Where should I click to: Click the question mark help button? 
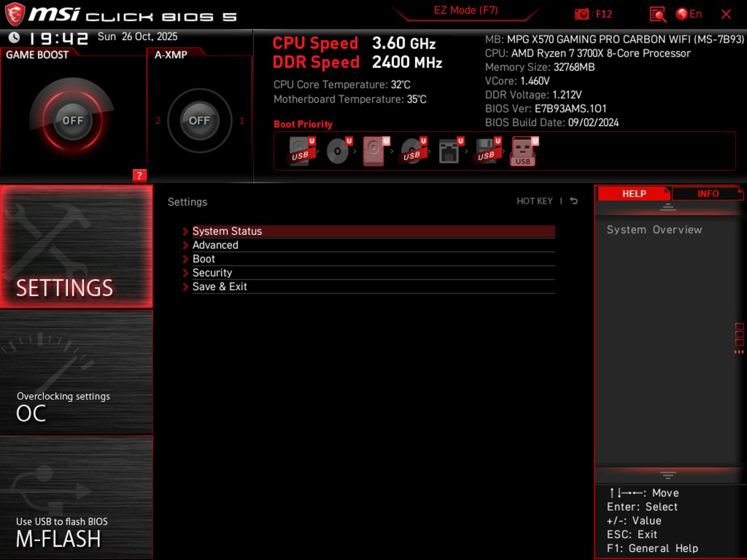[140, 176]
